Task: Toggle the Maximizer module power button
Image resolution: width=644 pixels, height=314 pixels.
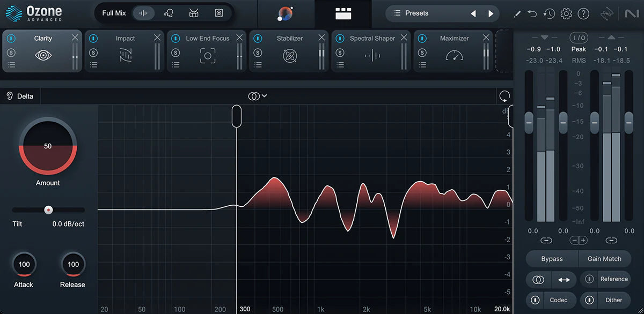Action: (421, 38)
